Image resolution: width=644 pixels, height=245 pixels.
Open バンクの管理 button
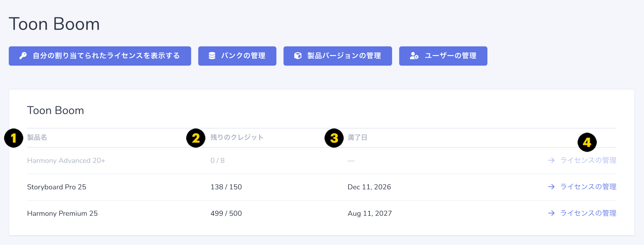[237, 56]
